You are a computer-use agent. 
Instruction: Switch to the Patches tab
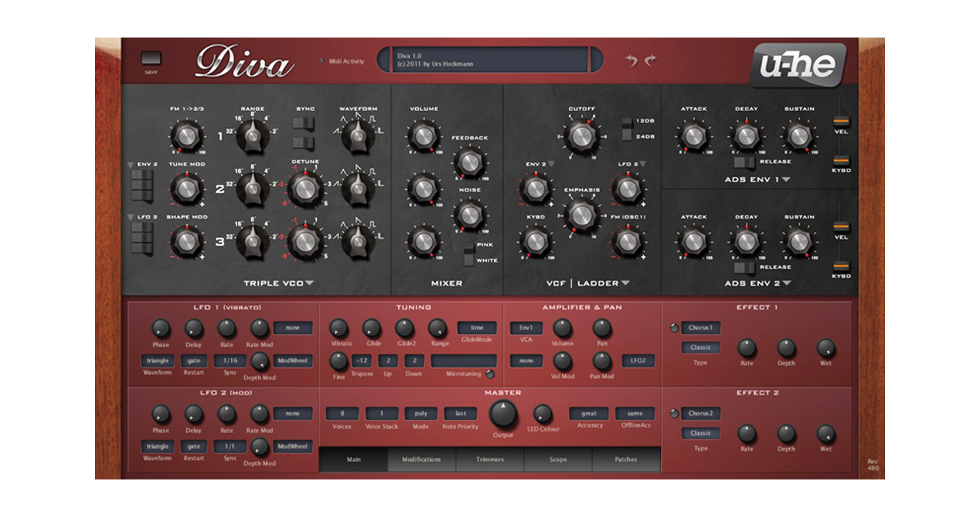pyautogui.click(x=626, y=460)
